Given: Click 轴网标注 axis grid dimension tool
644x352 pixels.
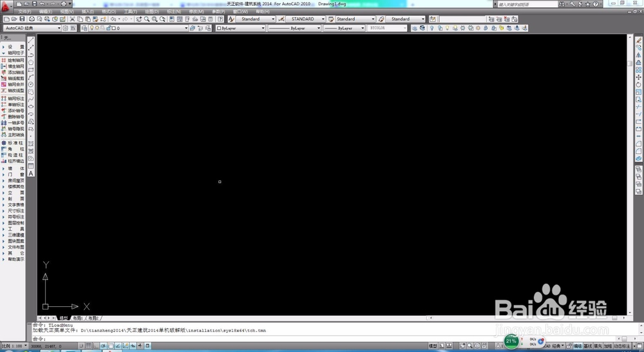Looking at the screenshot, I should (13, 99).
